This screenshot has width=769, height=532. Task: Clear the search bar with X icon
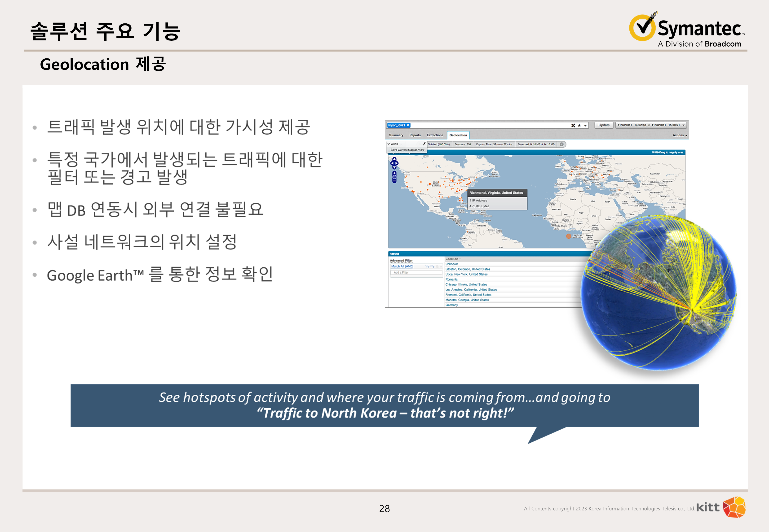pos(573,125)
